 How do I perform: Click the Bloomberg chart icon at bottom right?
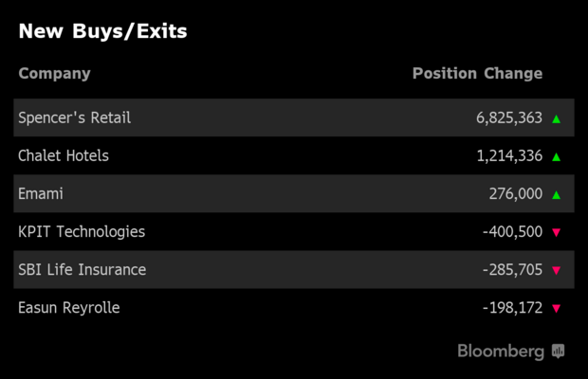[559, 352]
